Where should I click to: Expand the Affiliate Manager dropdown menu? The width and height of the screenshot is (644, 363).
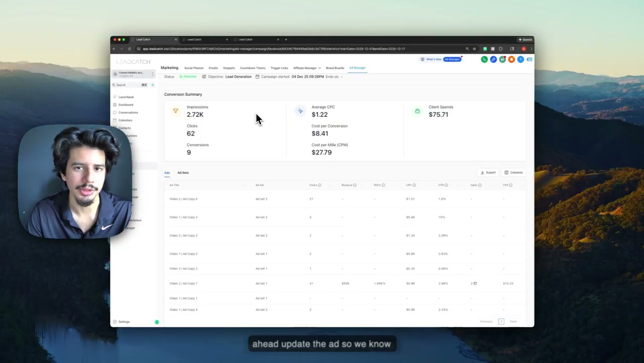click(x=307, y=68)
